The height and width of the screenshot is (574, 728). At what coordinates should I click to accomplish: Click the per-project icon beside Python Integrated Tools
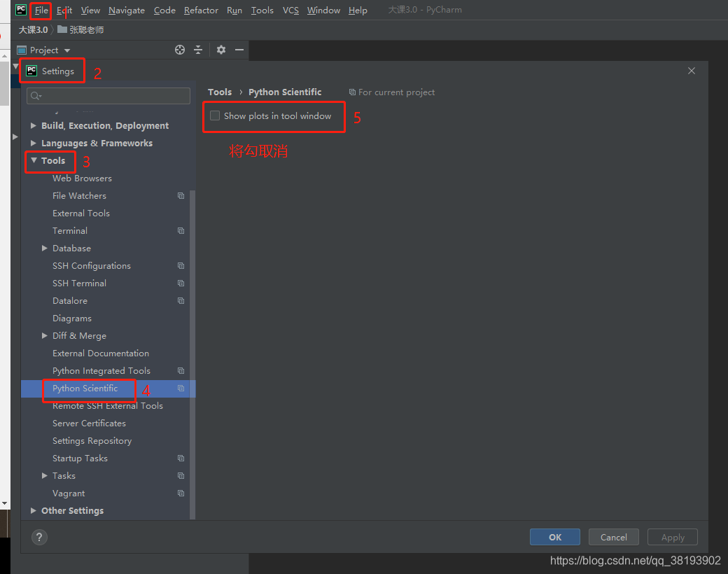pyautogui.click(x=181, y=370)
